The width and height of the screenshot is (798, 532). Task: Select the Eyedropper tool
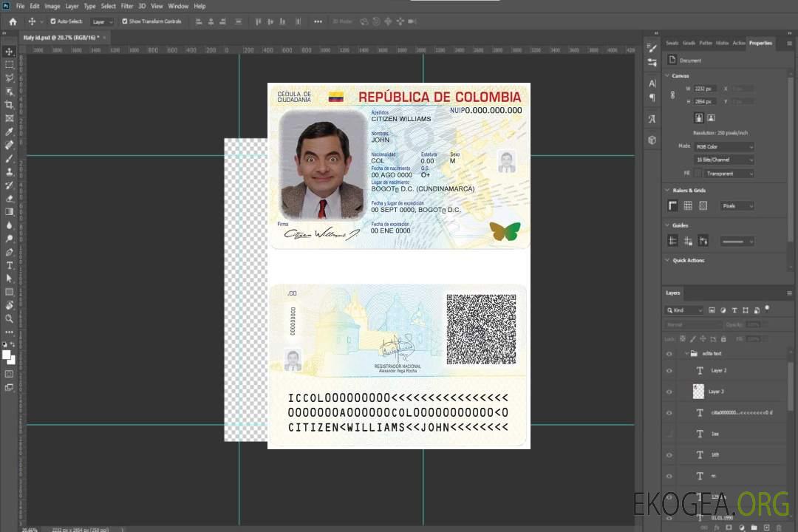click(9, 132)
